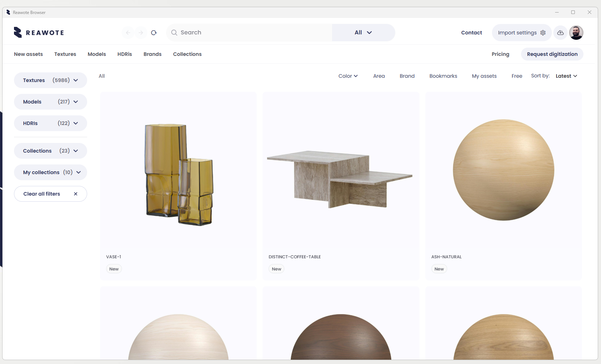The width and height of the screenshot is (601, 364).
Task: Open the Import settings gear
Action: tap(543, 33)
